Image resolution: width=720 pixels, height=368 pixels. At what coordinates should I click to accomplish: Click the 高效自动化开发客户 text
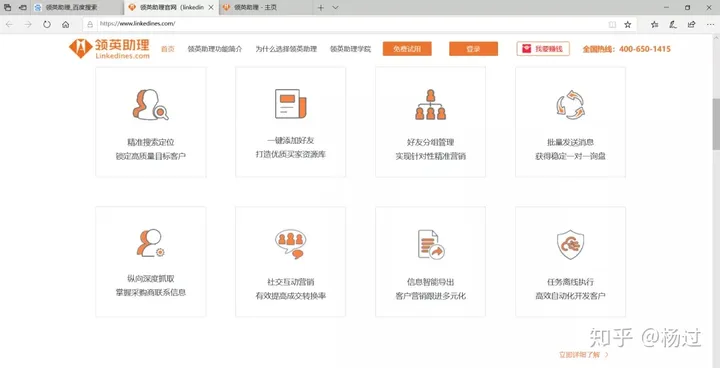(x=570, y=296)
